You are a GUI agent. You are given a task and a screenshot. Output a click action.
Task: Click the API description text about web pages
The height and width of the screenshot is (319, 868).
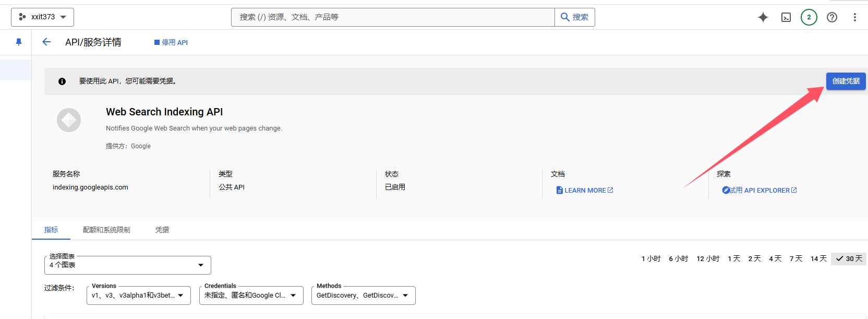[x=194, y=128]
